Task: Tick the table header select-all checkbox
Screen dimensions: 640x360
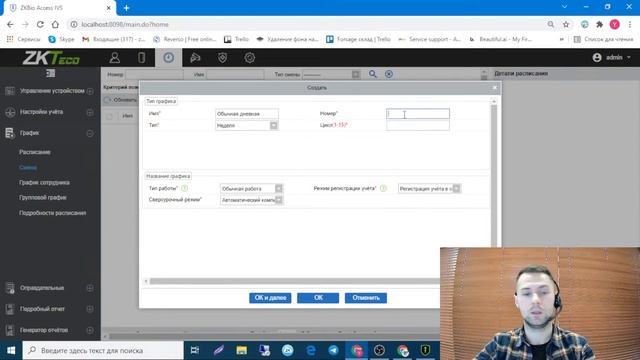Action: 109,116
